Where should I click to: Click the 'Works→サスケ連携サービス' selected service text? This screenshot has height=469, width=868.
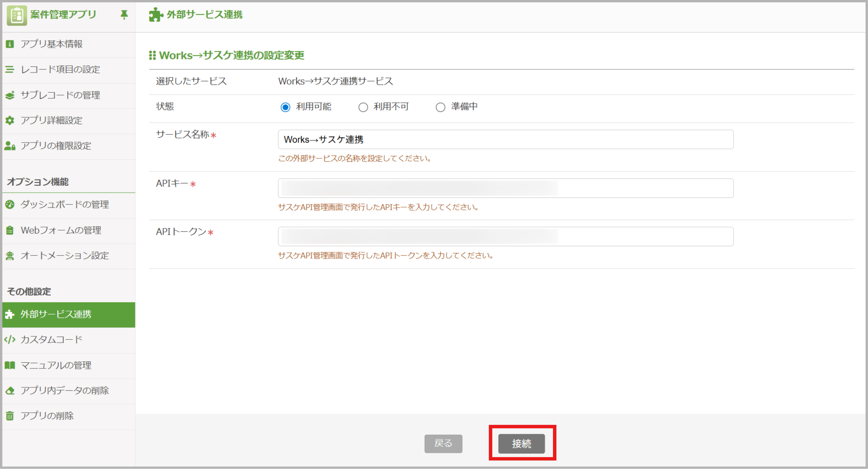click(336, 81)
